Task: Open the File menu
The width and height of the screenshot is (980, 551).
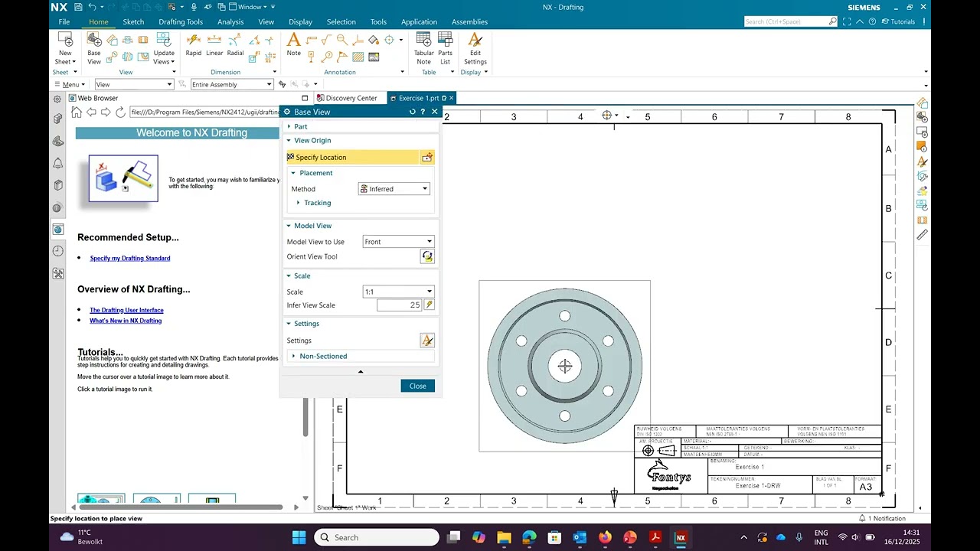Action: pyautogui.click(x=64, y=22)
